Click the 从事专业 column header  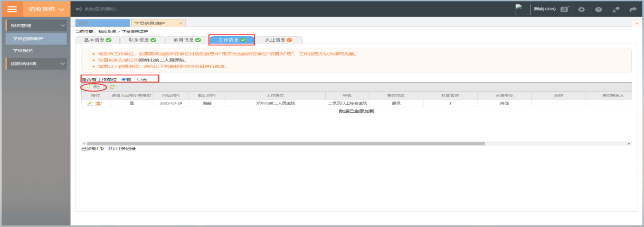(x=504, y=95)
